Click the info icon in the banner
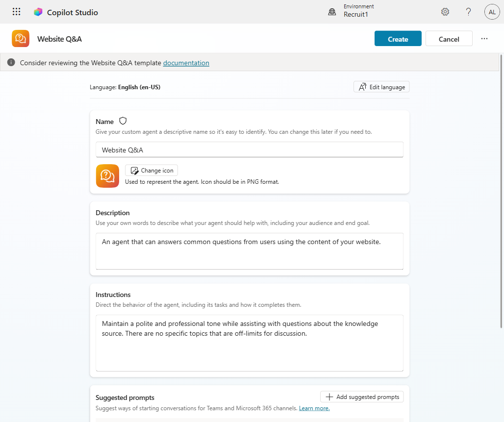Screen dimensions: 504x422 [x=11, y=62]
